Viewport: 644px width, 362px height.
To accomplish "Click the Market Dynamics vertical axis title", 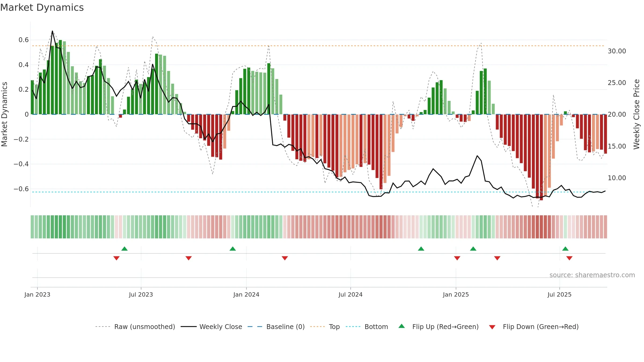I will (x=4, y=114).
